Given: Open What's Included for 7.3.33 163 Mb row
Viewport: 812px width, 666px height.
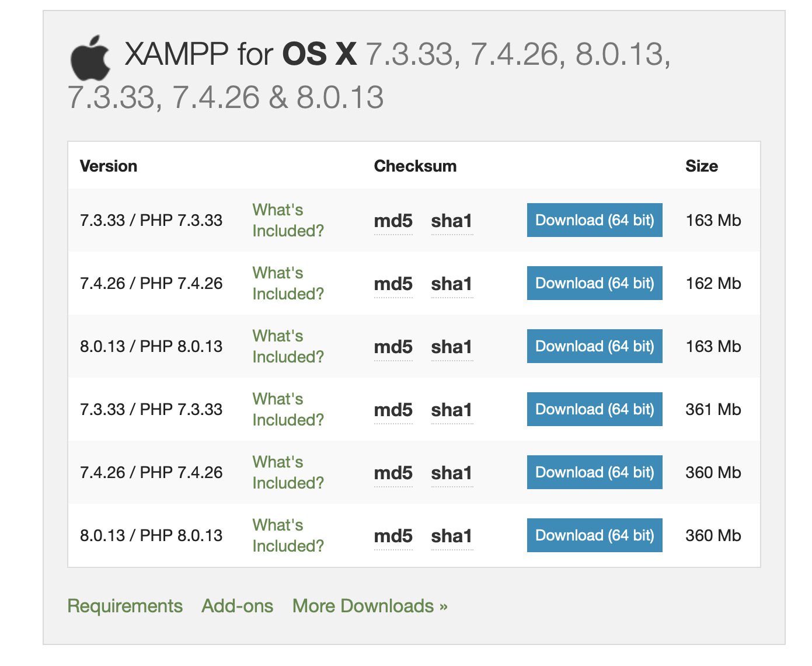Looking at the screenshot, I should click(x=288, y=220).
